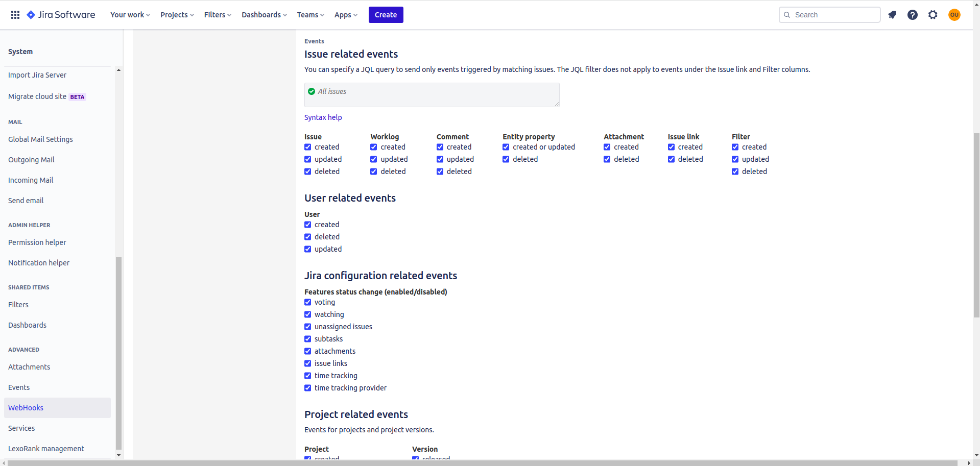Disable the voting feature checkbox

308,302
